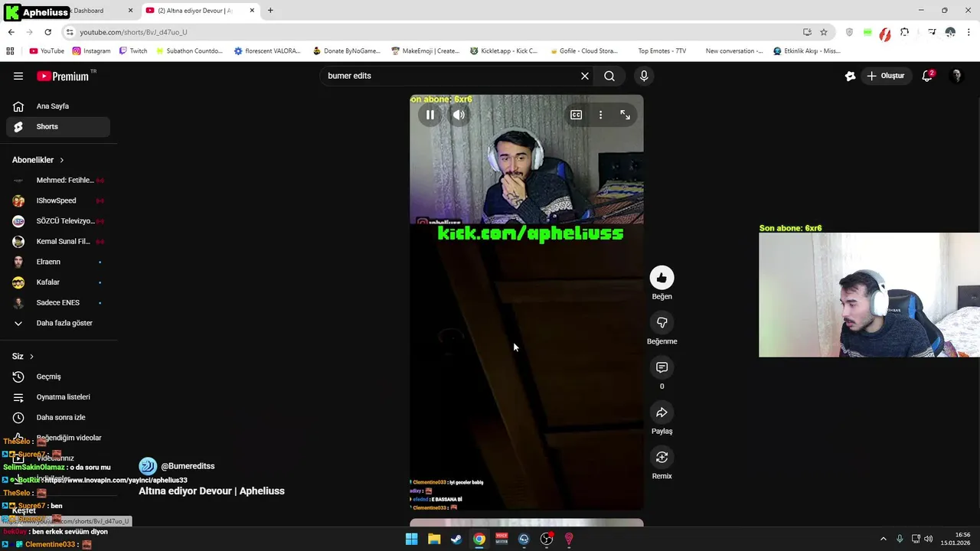Share the Short using Paylaş
980x551 pixels.
[x=662, y=412]
